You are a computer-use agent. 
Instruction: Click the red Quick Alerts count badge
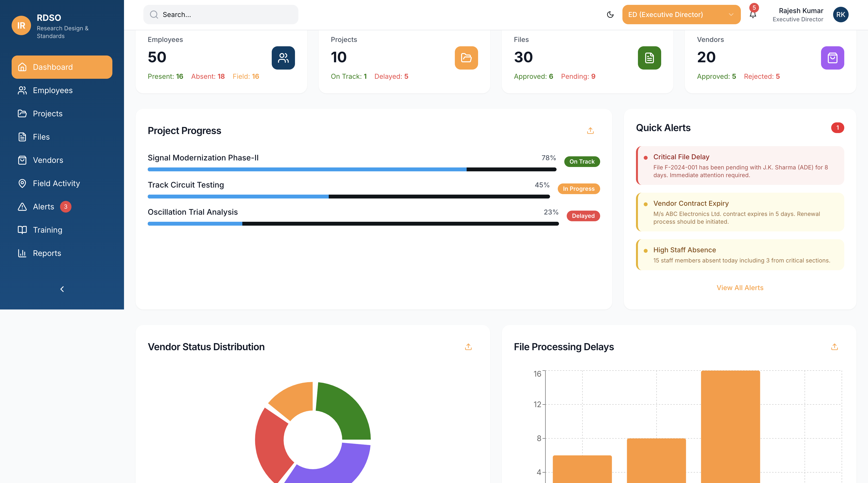837,128
